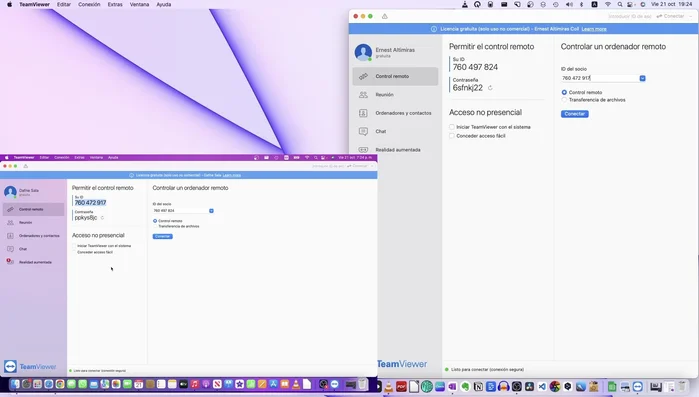Expand the ID del socio dropdown in Ernest's window

(x=642, y=78)
